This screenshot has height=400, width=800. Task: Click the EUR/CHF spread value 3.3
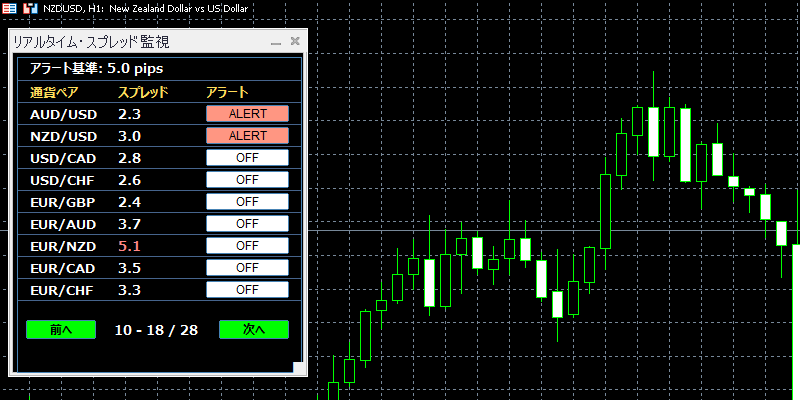point(129,290)
